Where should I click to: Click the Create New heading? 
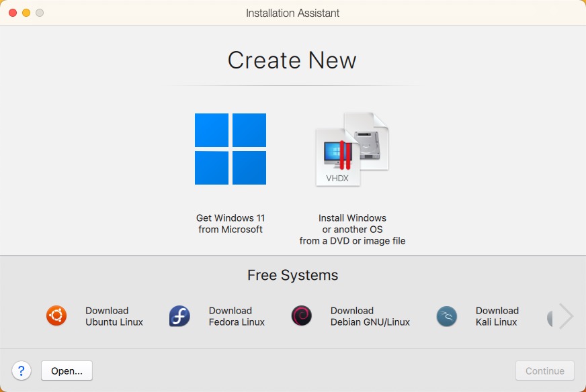pyautogui.click(x=292, y=60)
